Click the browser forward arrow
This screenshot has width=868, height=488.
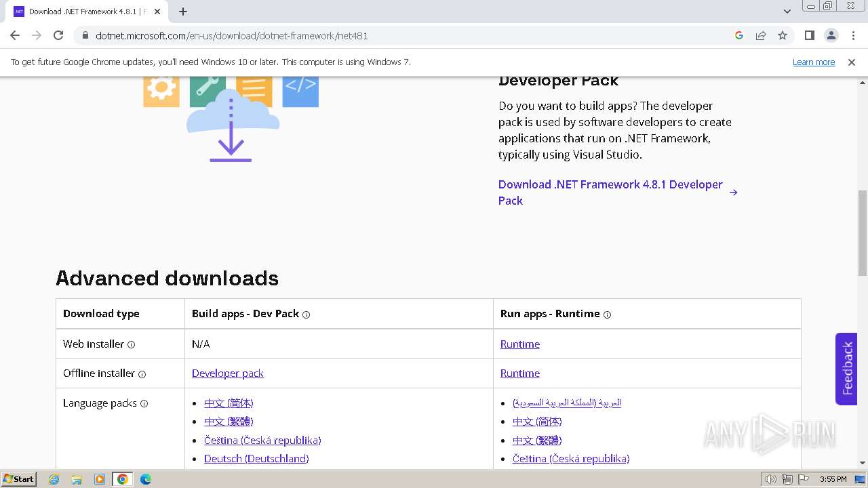(37, 35)
